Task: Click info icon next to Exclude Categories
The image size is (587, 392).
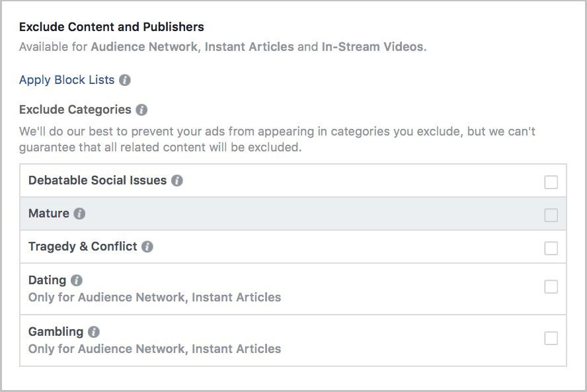Action: click(x=141, y=110)
